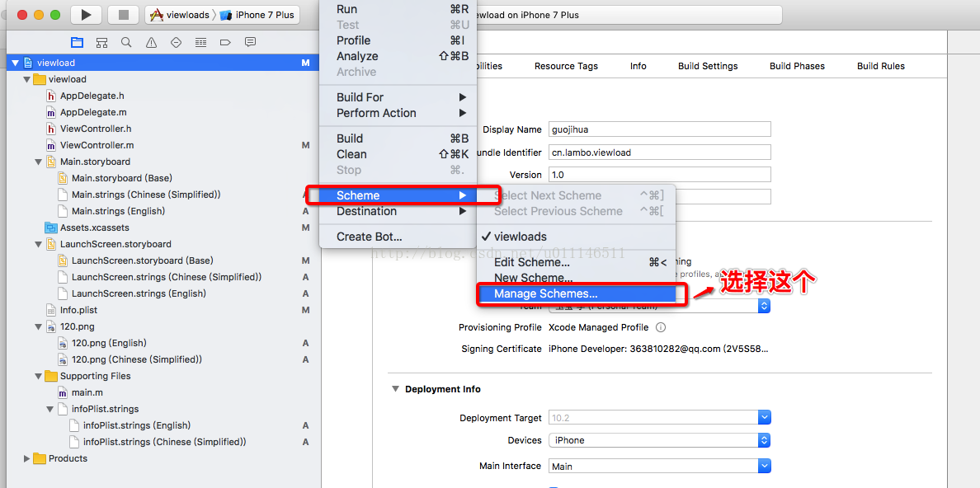980x488 pixels.
Task: Select the viewloads scheme in toolbar
Action: pos(181,15)
